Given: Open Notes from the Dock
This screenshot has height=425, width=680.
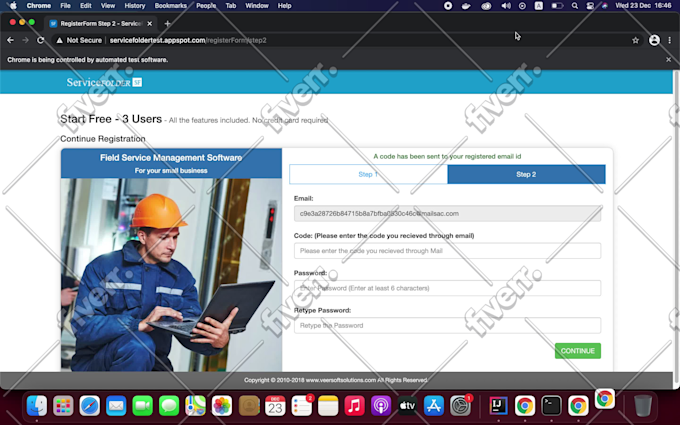Looking at the screenshot, I should coord(328,406).
